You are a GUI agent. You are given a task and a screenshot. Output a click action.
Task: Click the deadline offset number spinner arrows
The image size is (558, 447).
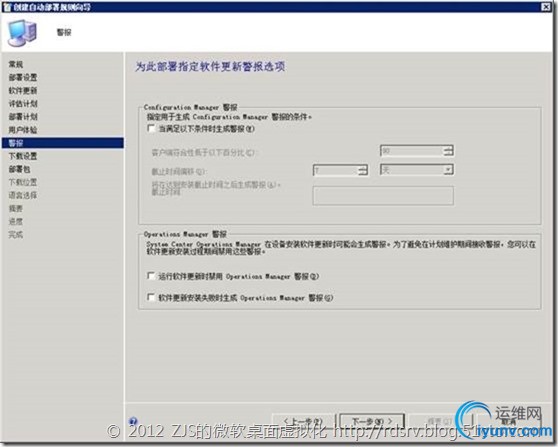coord(363,170)
